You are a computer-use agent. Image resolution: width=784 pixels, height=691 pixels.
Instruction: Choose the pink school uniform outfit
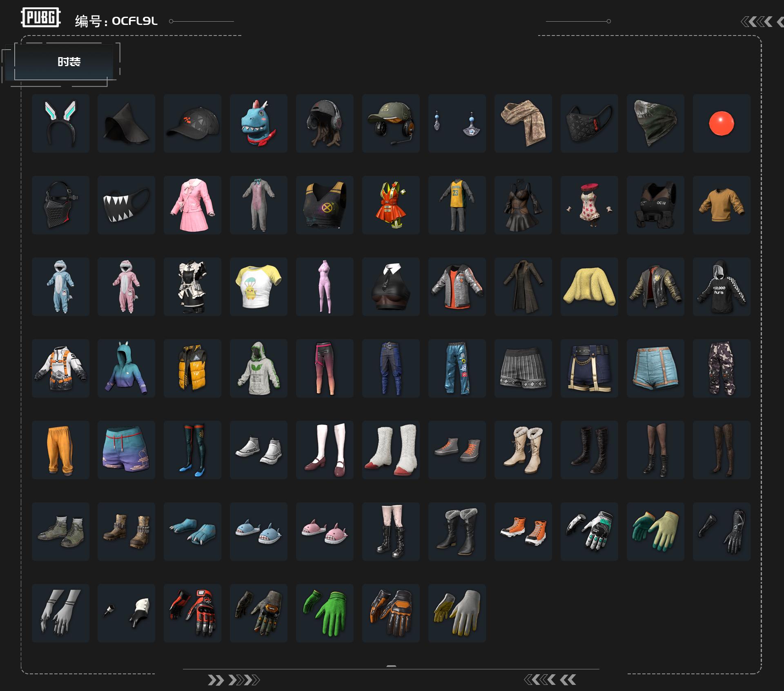[x=192, y=205]
